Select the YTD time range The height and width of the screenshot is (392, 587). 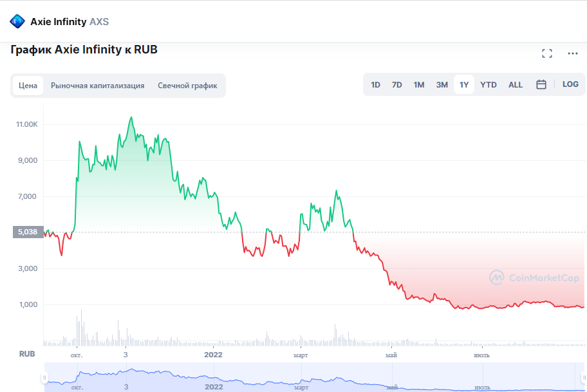click(x=488, y=84)
